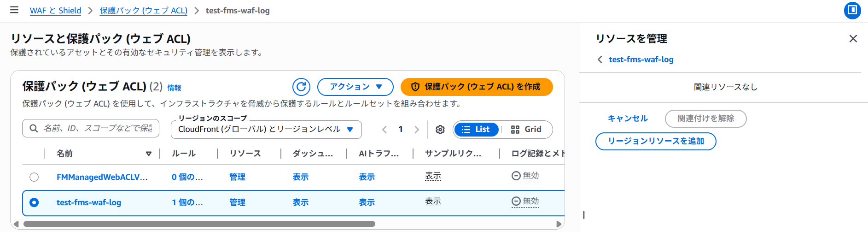Select the FMManagedWebACLV radio button
Screen dimensions: 868x232
tap(34, 177)
